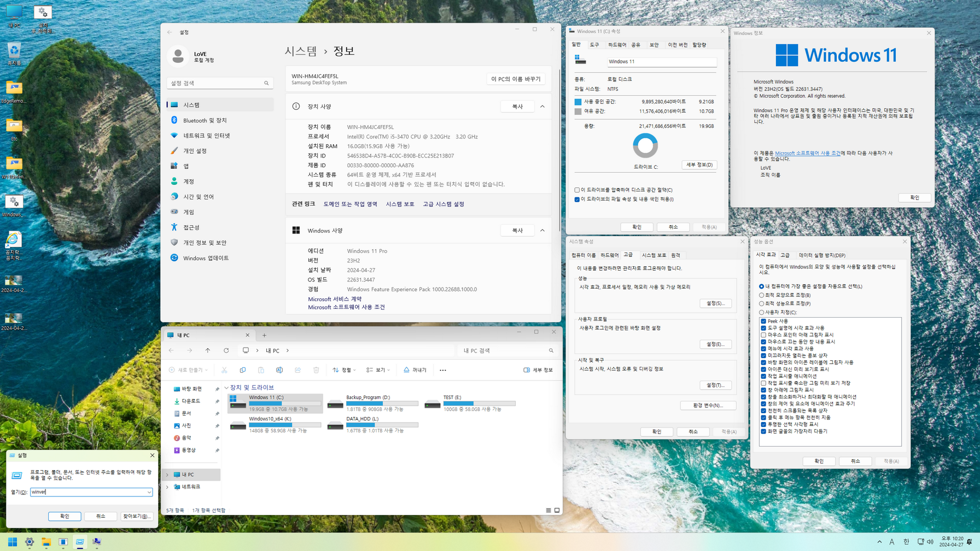Open the 휴지통 desktop icon
Screen dimensions: 980x551
(14, 54)
